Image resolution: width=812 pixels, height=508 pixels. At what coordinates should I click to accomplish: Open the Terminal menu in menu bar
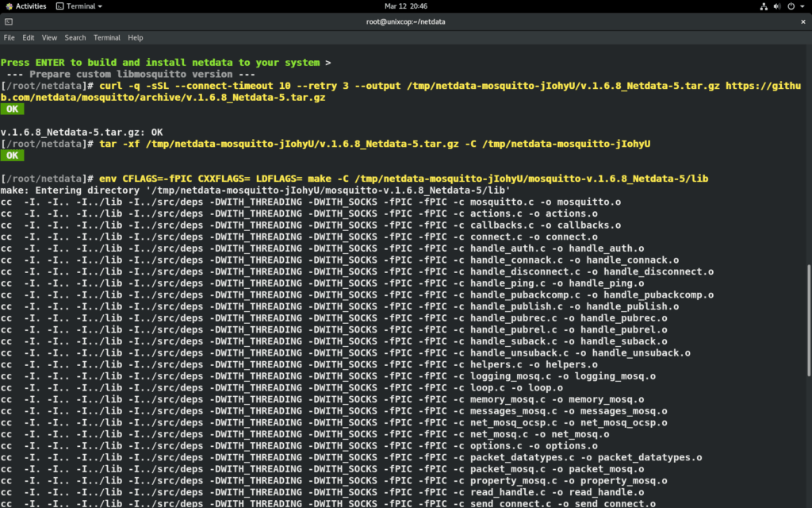pos(107,38)
